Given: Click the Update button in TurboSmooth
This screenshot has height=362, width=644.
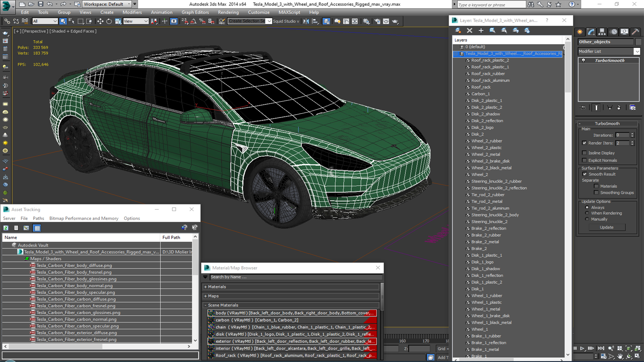Looking at the screenshot, I should point(607,227).
